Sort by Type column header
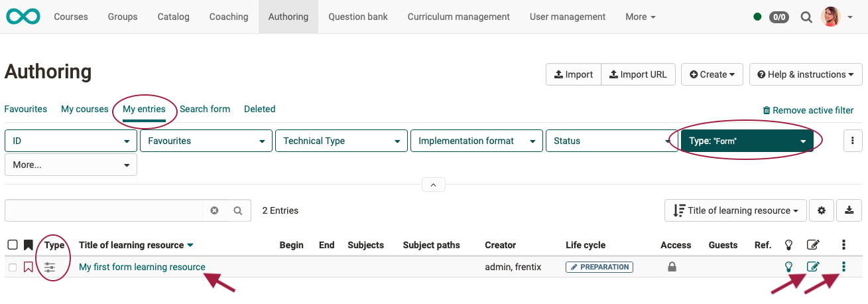This screenshot has height=304, width=868. pos(54,245)
